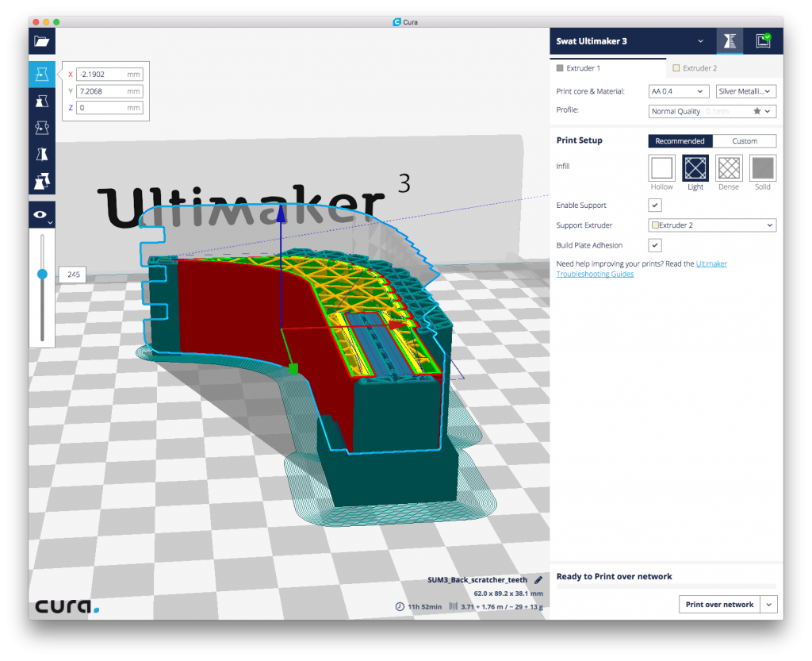
Task: Click the blue Z-axis arrow handle
Action: [281, 213]
